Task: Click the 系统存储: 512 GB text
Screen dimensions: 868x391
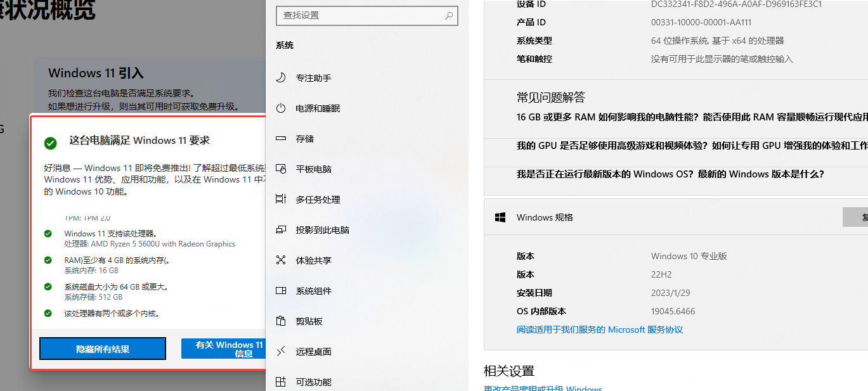Action: pyautogui.click(x=93, y=297)
